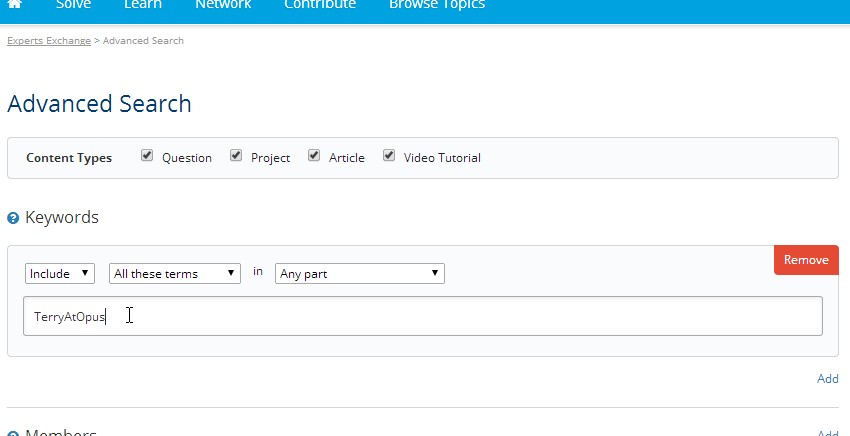The height and width of the screenshot is (436, 850).
Task: Add a Members criteria row
Action: click(x=828, y=433)
